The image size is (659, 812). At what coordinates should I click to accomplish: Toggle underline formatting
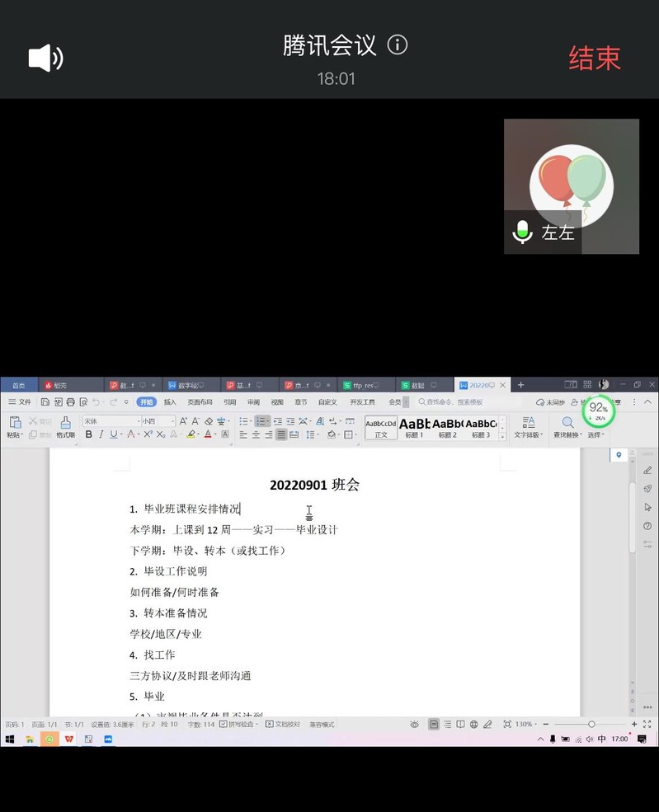(114, 434)
